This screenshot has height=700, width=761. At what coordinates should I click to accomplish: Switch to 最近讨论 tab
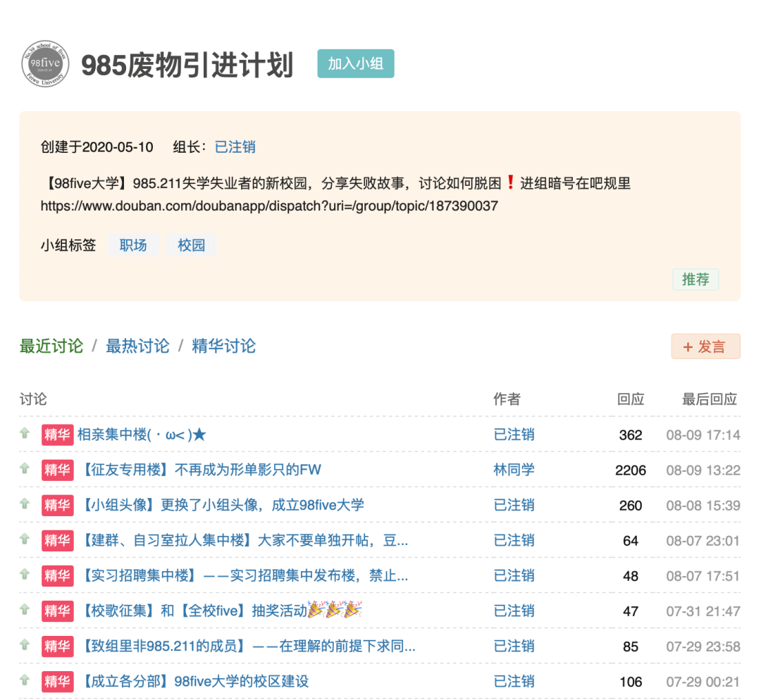pos(51,346)
